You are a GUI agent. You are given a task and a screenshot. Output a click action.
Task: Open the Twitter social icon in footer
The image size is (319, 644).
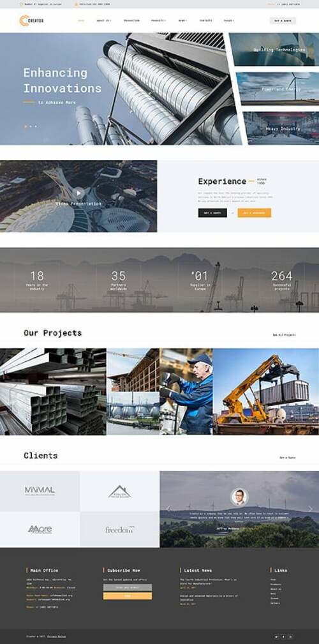point(276,636)
